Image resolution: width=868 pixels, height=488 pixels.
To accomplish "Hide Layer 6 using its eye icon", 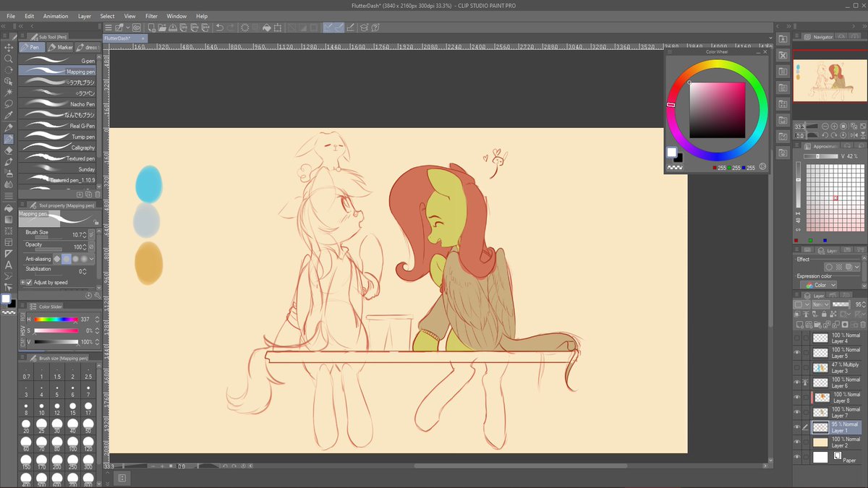I will tap(797, 382).
